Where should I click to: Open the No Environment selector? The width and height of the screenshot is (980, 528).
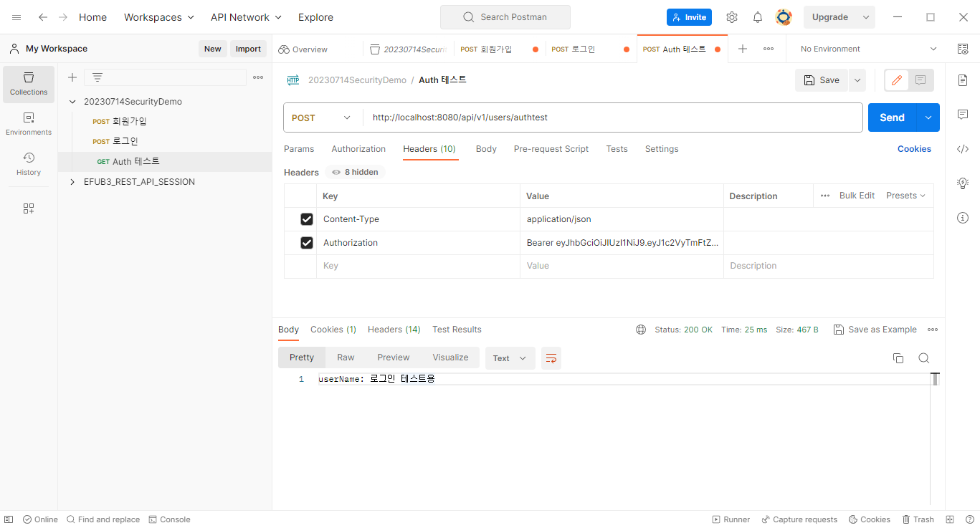869,49
